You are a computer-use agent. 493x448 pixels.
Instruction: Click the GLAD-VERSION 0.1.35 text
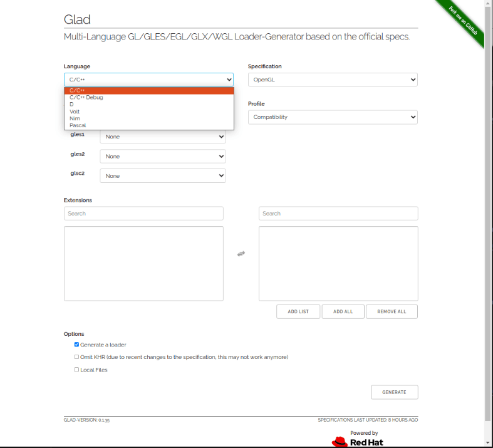[86, 420]
